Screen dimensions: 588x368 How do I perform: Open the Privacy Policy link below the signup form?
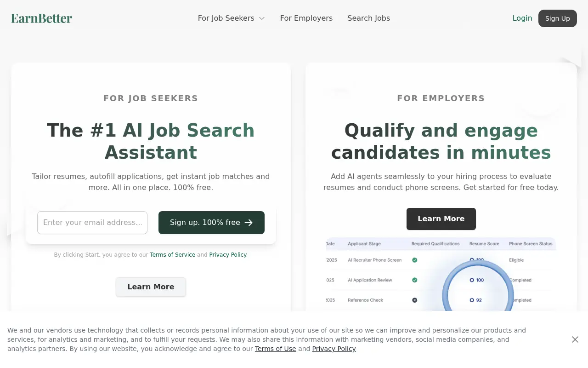pos(227,254)
